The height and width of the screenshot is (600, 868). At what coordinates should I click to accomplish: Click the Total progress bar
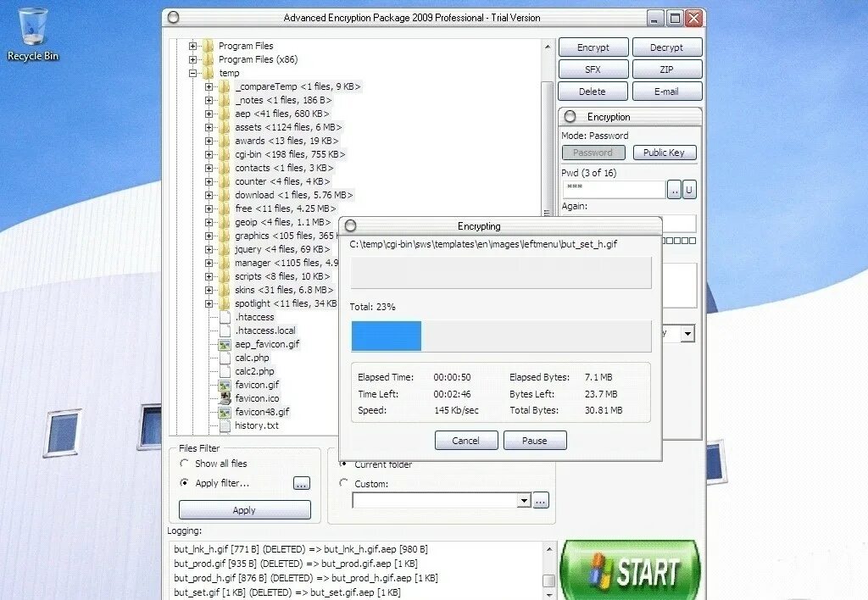(x=502, y=336)
